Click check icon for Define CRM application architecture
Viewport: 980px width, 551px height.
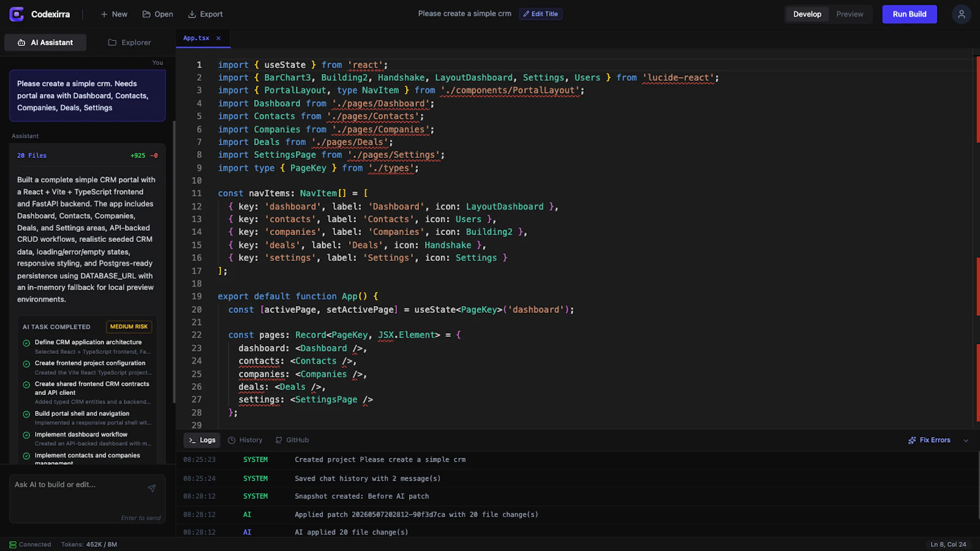[x=26, y=343]
